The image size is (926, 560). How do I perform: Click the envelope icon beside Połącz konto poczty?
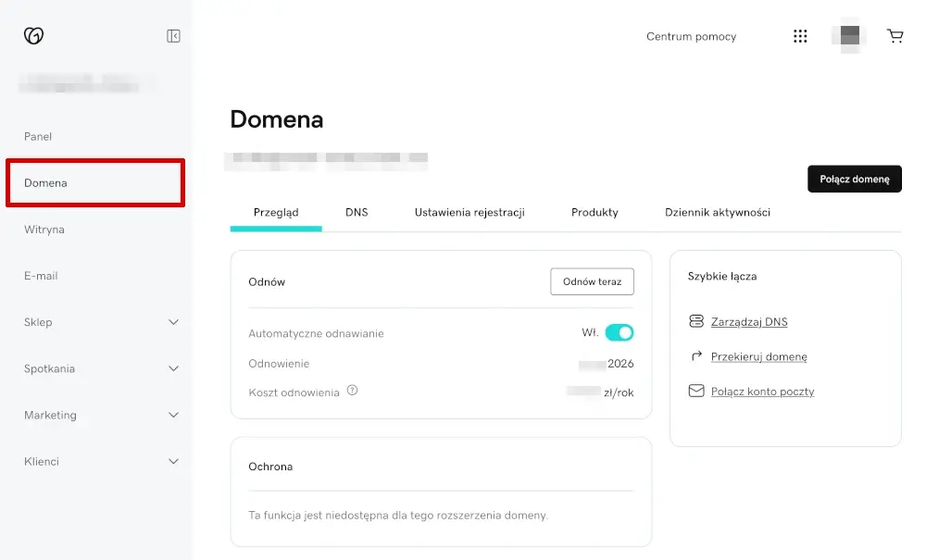(x=696, y=391)
